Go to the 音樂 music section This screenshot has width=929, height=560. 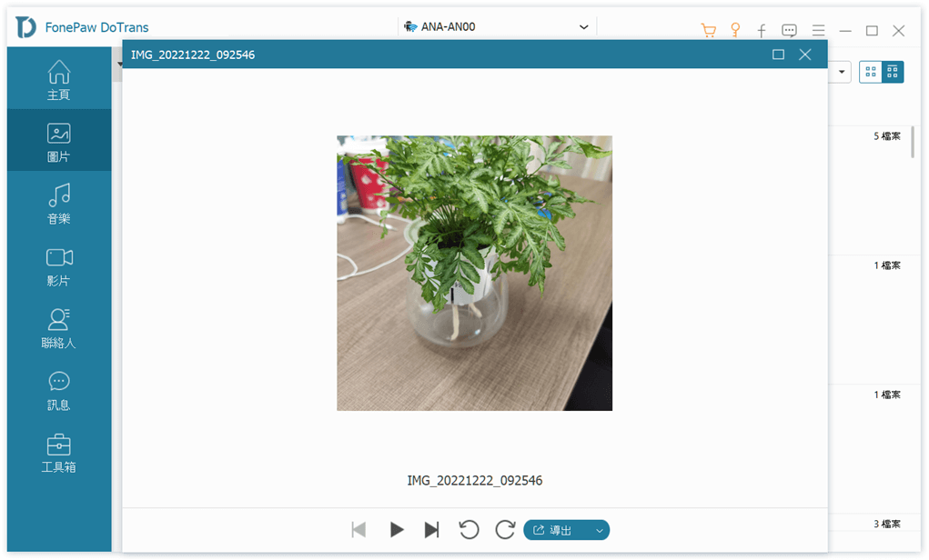point(59,203)
